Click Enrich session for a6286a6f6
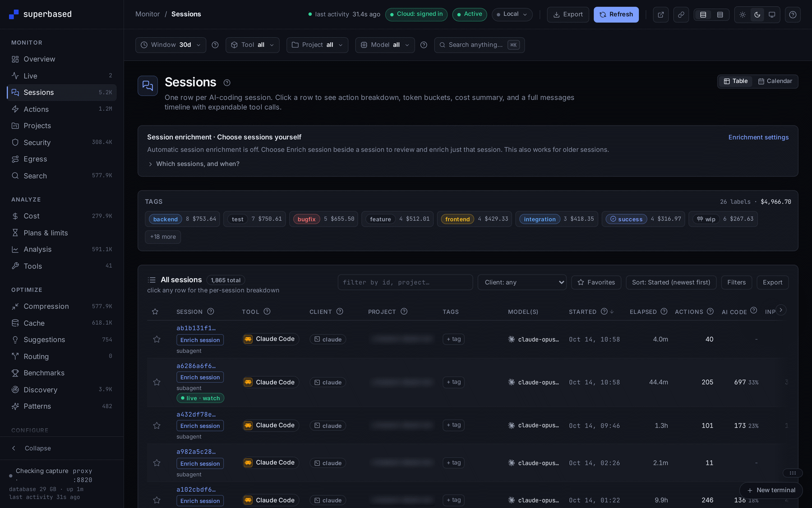 (x=200, y=378)
